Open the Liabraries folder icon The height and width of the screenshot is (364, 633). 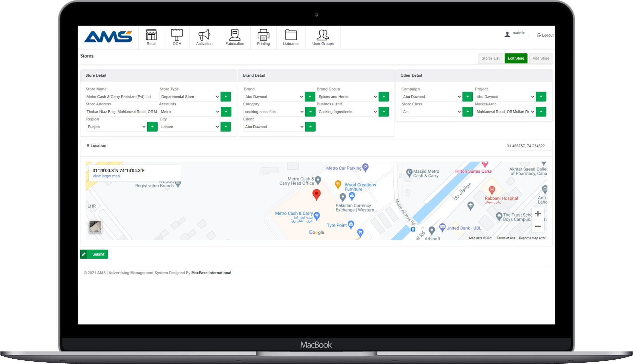click(x=291, y=37)
